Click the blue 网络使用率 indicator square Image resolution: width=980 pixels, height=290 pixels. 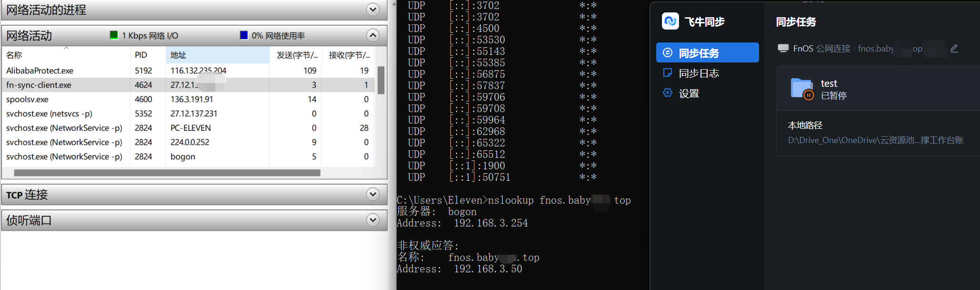pos(244,35)
